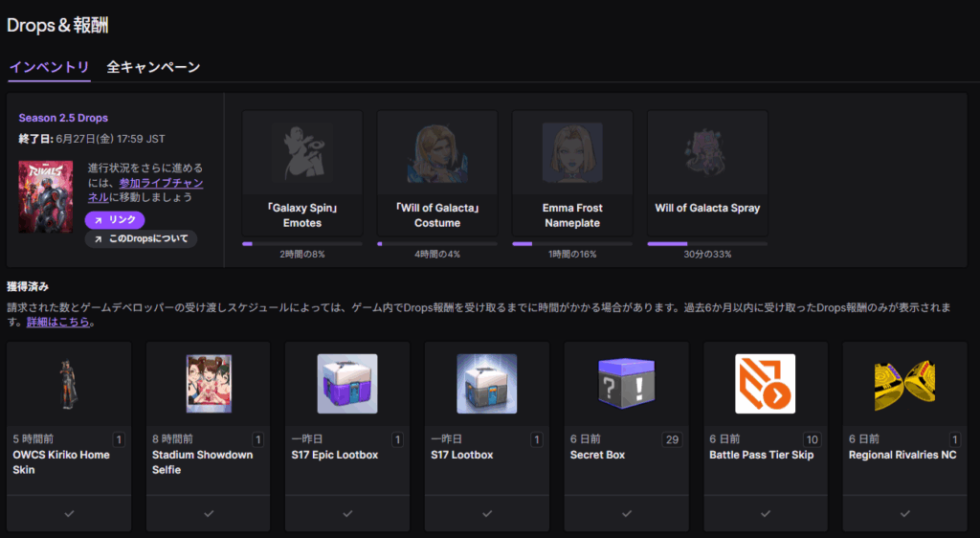Viewport: 980px width, 538px height.
Task: Click the Galaxy Spin Emotes image
Action: pyautogui.click(x=302, y=152)
